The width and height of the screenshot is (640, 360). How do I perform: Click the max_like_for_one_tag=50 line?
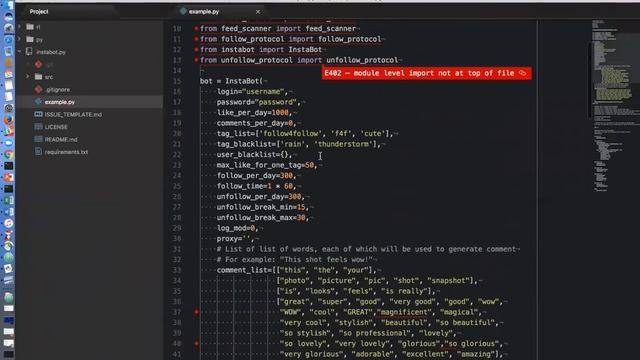(267, 165)
